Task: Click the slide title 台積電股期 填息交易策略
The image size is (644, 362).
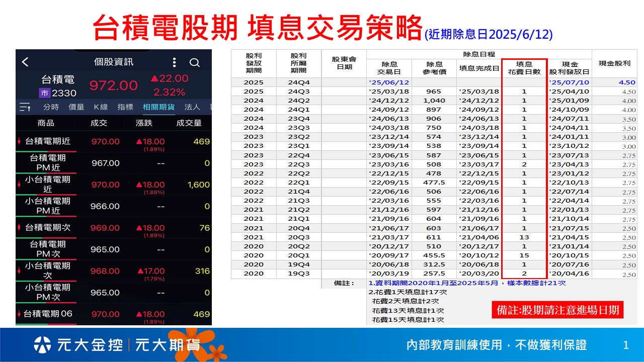Action: (x=258, y=28)
